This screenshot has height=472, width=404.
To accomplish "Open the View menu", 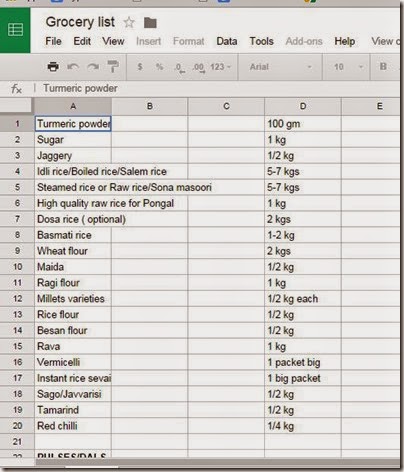I will point(113,41).
